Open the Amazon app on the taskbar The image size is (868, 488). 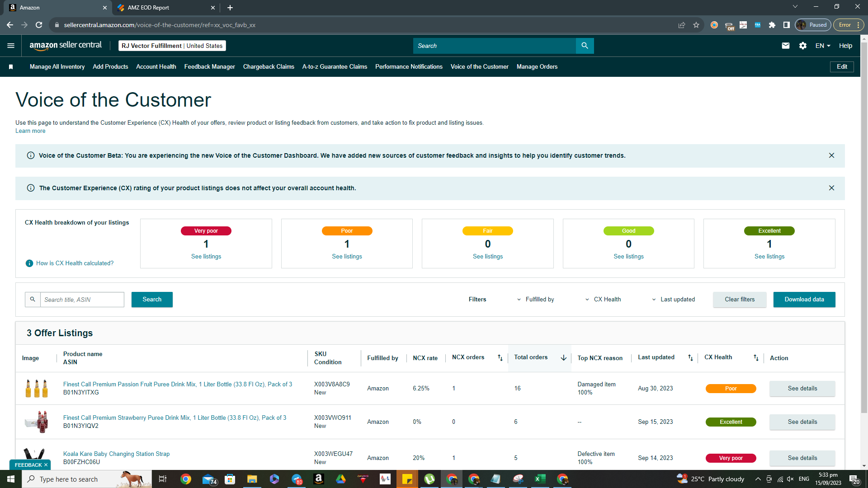(319, 479)
